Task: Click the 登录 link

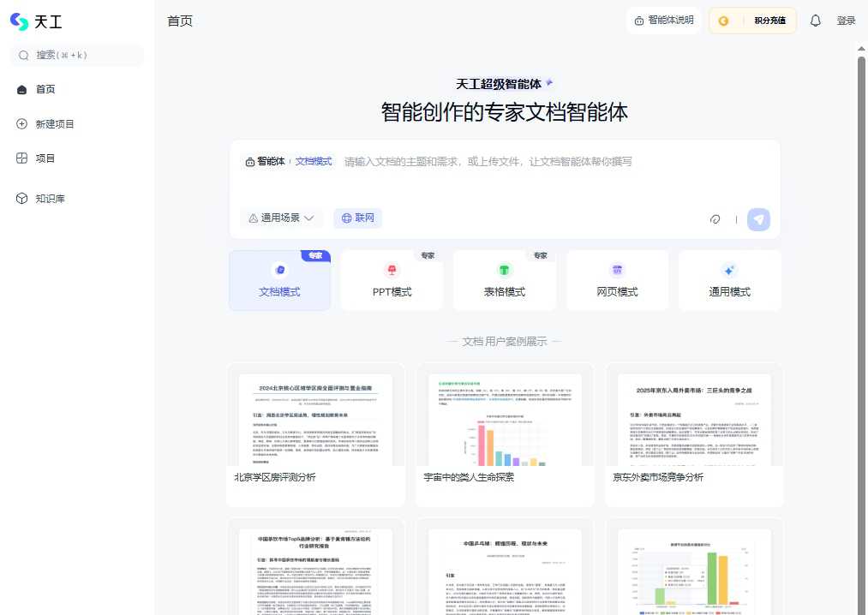Action: pyautogui.click(x=846, y=21)
